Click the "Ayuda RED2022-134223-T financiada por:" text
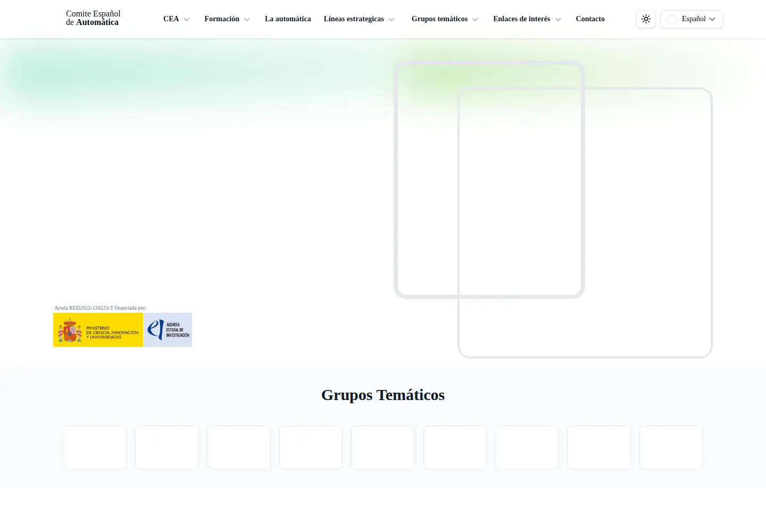766x532 pixels. [101, 308]
